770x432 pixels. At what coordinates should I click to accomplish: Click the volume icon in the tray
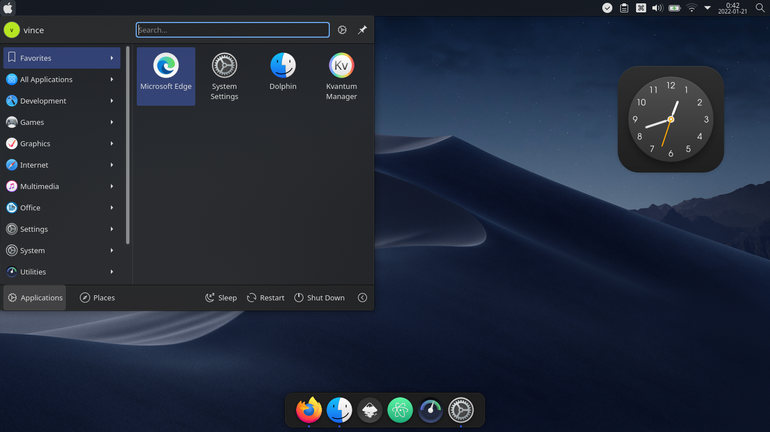[x=657, y=8]
